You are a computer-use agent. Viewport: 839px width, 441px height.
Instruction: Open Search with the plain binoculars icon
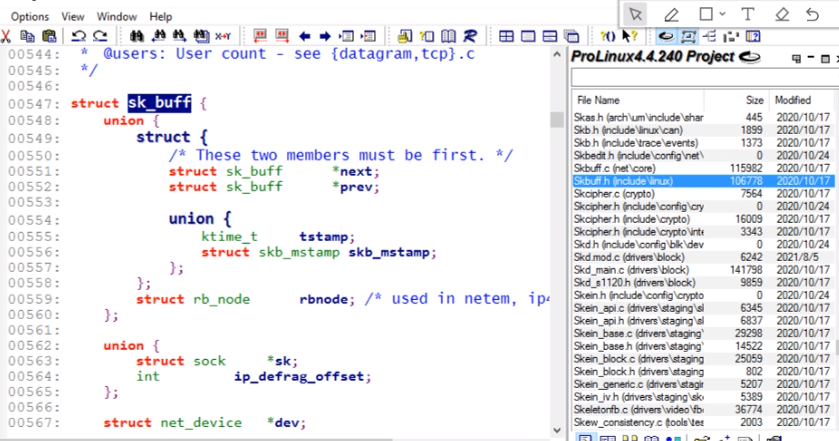pyautogui.click(x=137, y=36)
